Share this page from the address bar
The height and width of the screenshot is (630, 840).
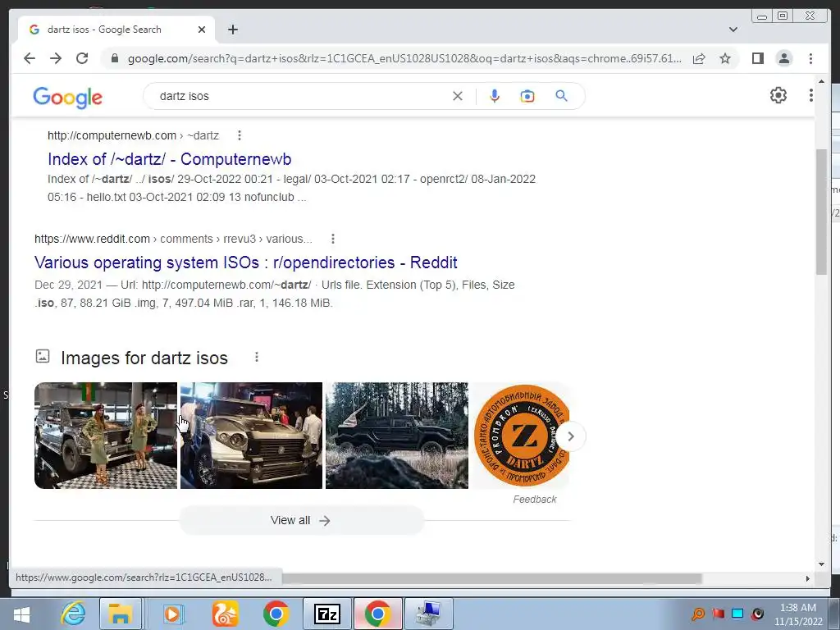699,58
